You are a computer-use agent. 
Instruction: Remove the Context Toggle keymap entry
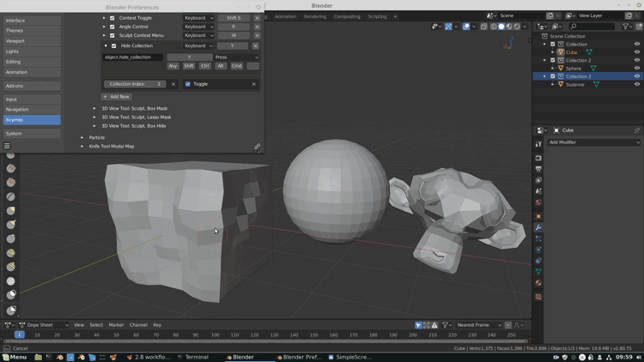pos(257,17)
